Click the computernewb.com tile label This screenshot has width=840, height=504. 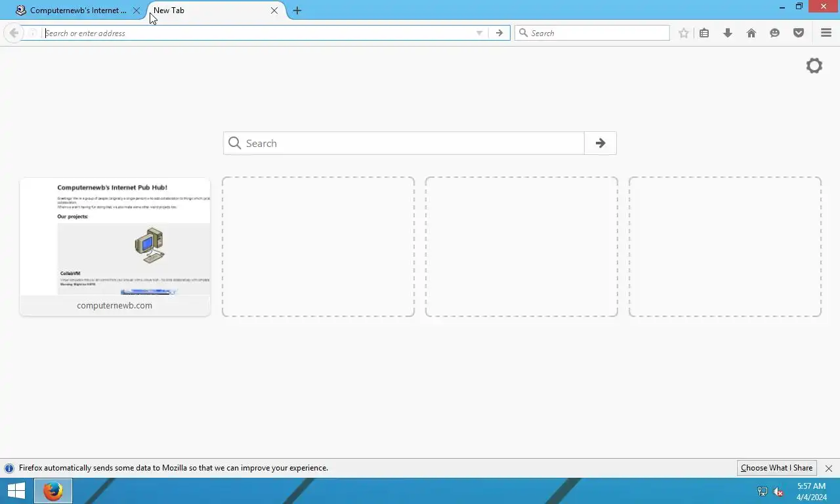coord(115,305)
